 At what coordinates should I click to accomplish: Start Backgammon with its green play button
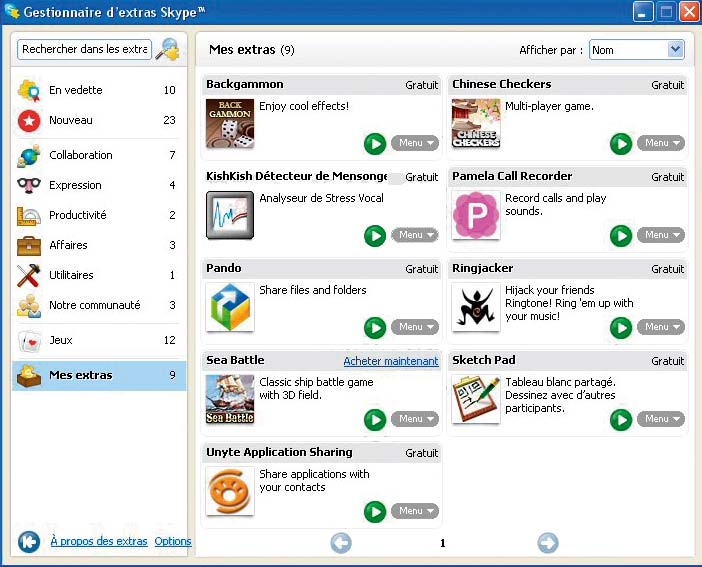point(375,144)
